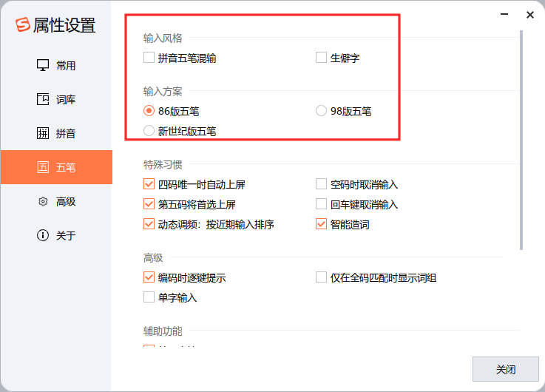
Task: Click the 辅助功能 section heading
Action: tap(163, 331)
